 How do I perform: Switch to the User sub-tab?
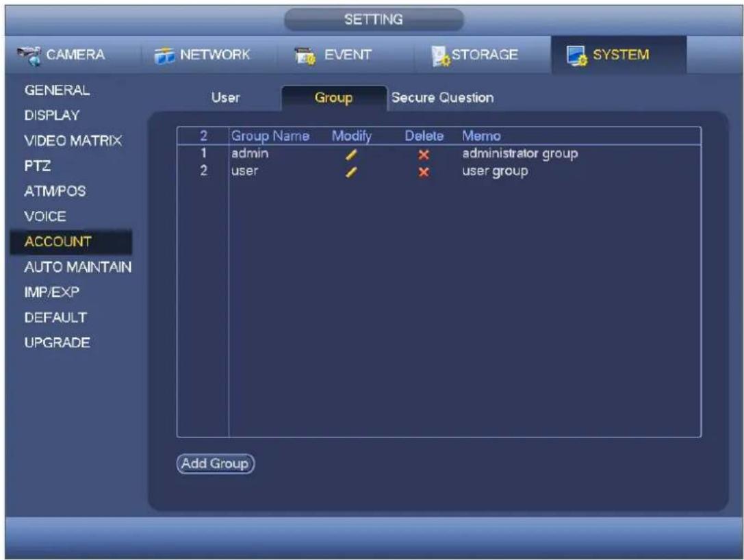225,98
